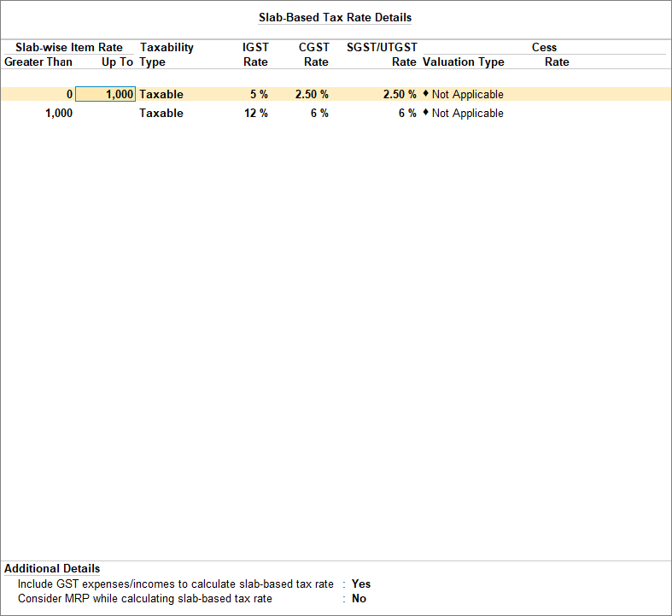Click the Up To sub-header
Image resolution: width=672 pixels, height=616 pixels.
click(118, 62)
